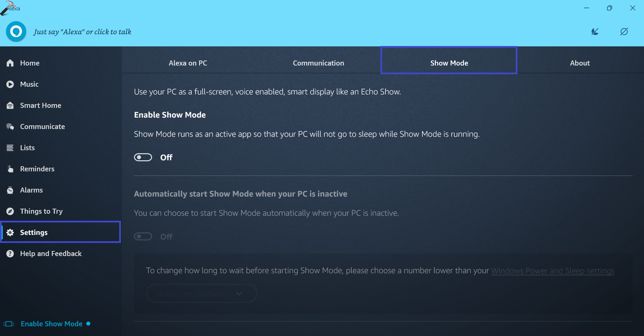Open Music via the play icon

10,84
